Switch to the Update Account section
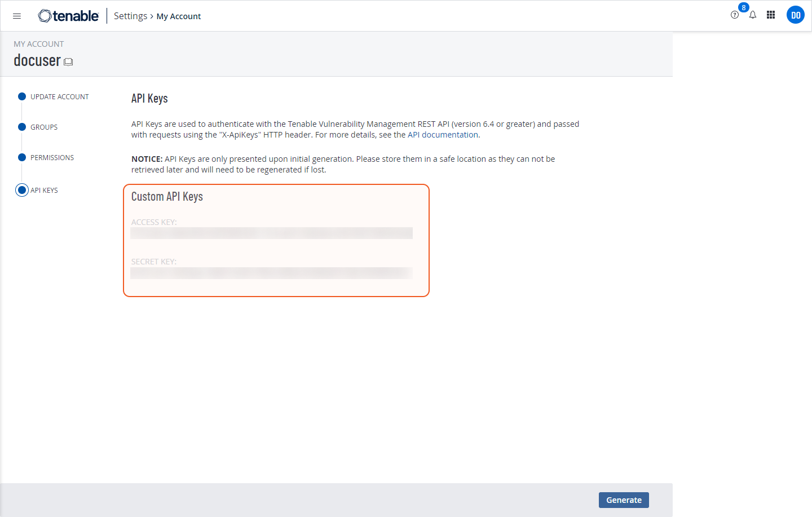The image size is (812, 517). coord(59,97)
